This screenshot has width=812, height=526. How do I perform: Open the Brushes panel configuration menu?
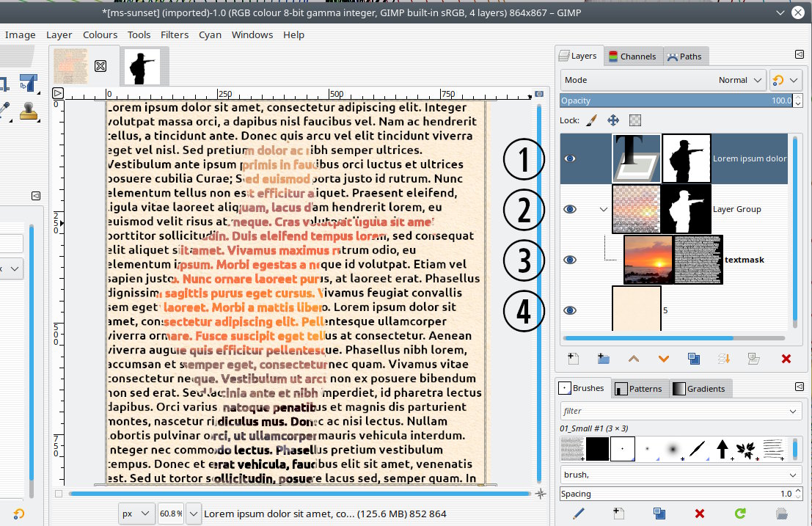coord(800,387)
